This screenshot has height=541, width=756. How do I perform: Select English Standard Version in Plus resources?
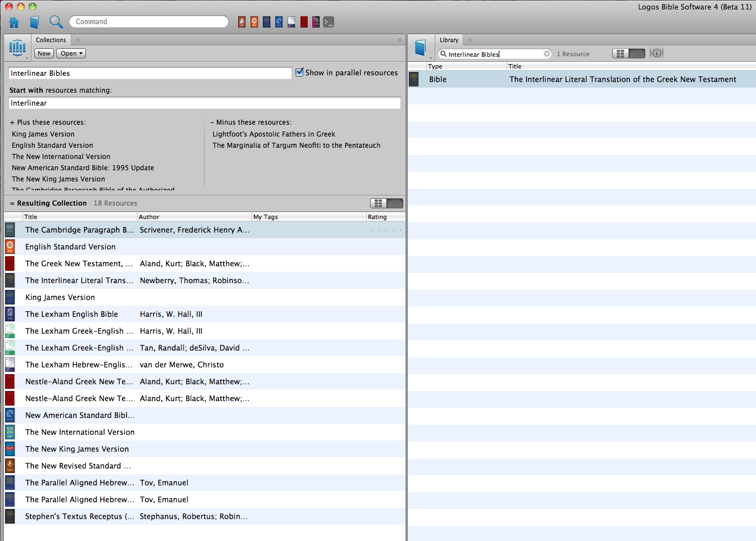point(52,146)
